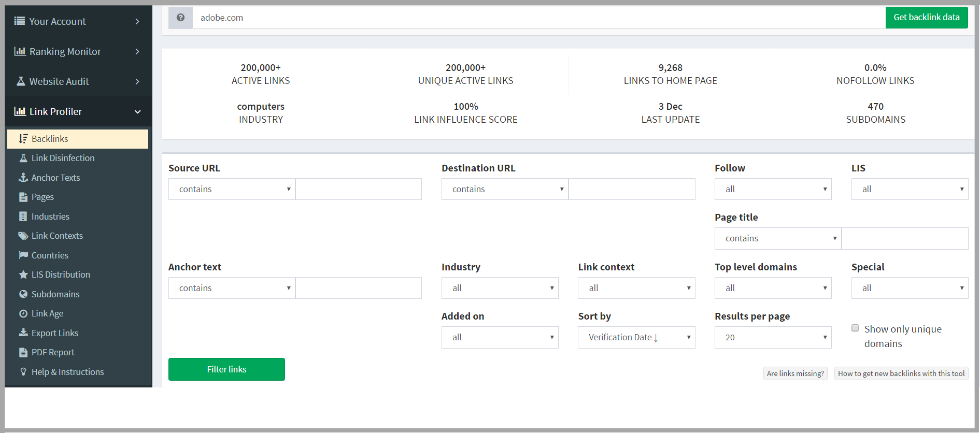Click the Link Age clock icon

pos(23,313)
